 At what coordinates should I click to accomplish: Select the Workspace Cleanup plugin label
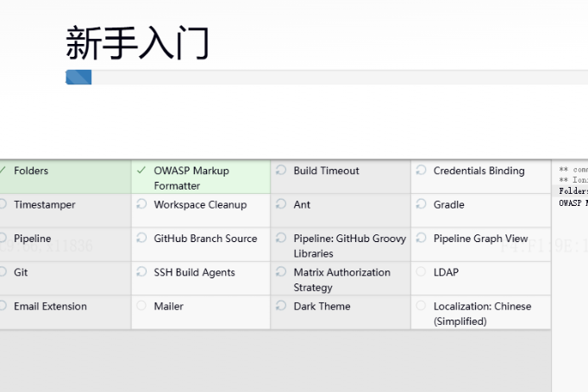[200, 205]
